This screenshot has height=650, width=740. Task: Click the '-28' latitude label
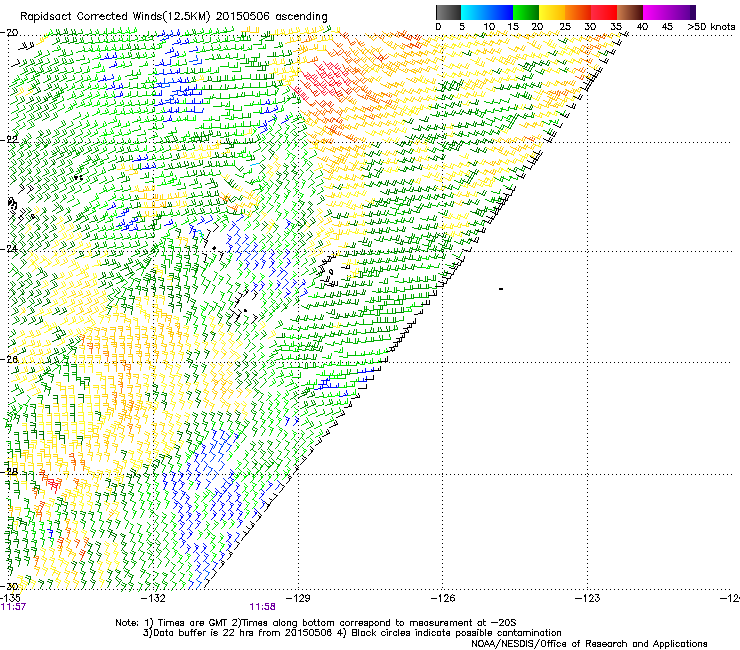tap(9, 472)
